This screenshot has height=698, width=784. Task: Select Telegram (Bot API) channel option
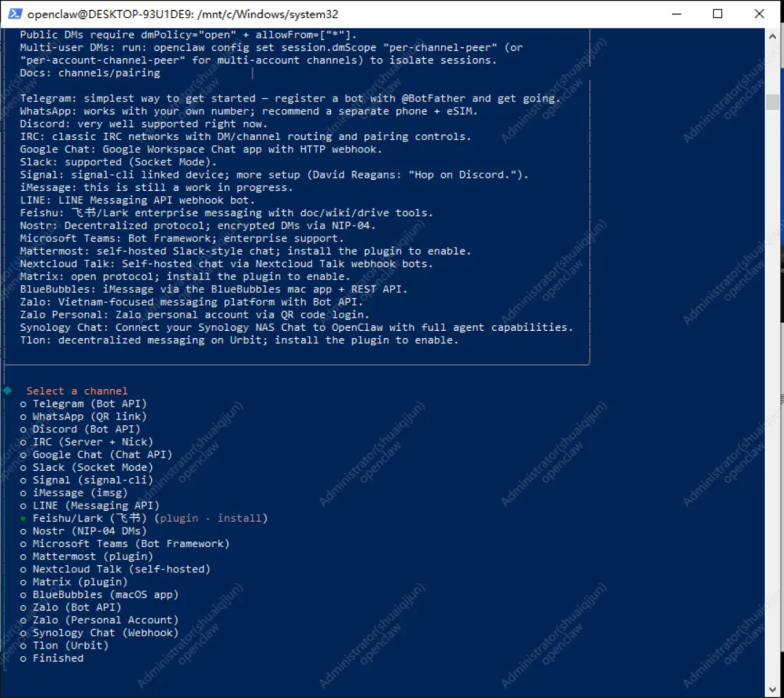[x=83, y=403]
